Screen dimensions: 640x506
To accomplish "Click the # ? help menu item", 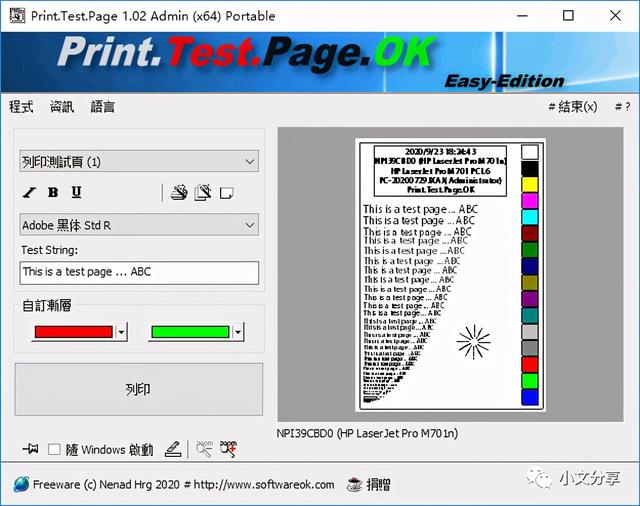I will [622, 107].
